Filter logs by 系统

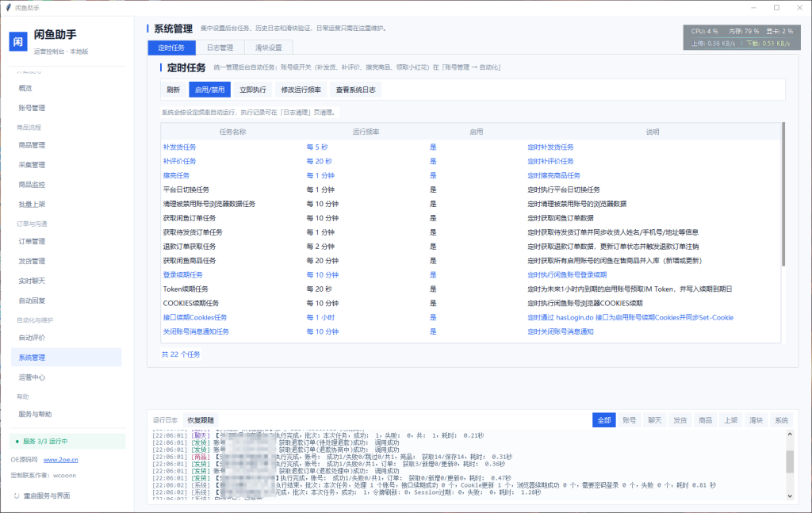[781, 420]
